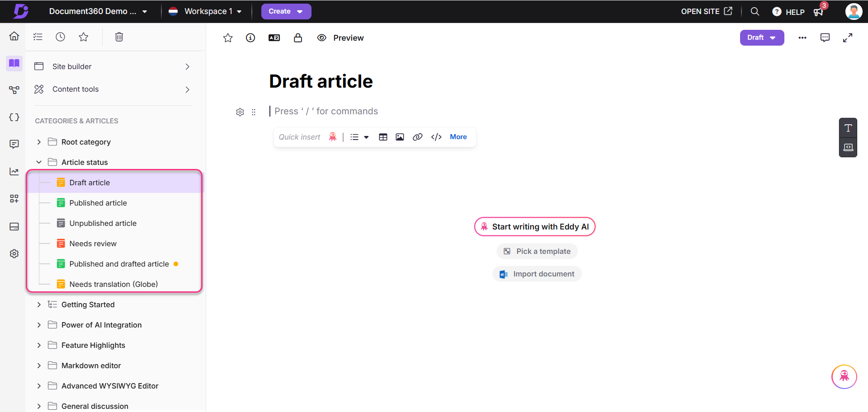The height and width of the screenshot is (412, 868).
Task: Open the Feedback manager comment icon in sidebar
Action: [x=14, y=144]
